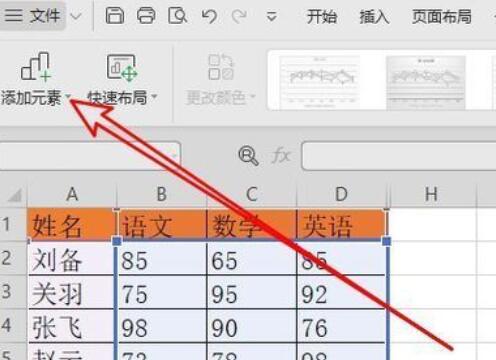
Task: Click the 更改颜色 icon
Action: point(221,67)
